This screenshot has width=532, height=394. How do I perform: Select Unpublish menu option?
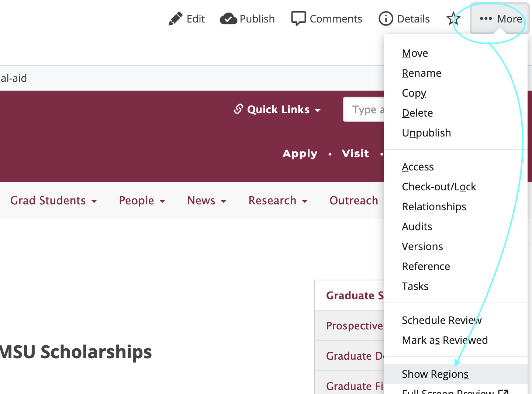coord(426,133)
